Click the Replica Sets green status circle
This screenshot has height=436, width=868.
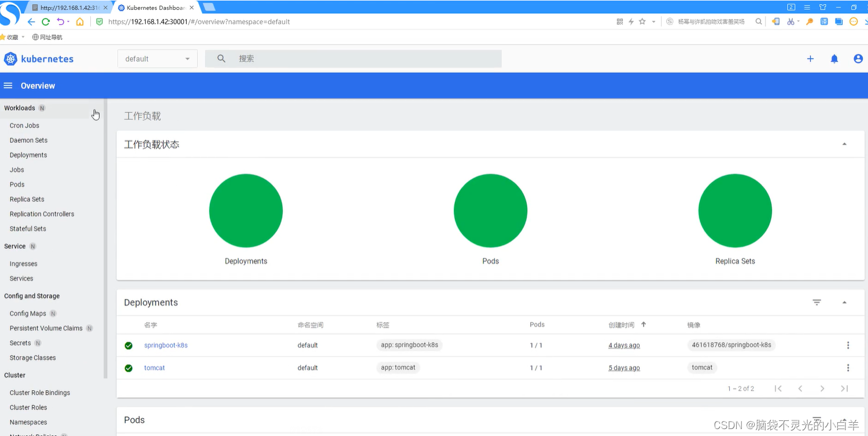click(735, 210)
